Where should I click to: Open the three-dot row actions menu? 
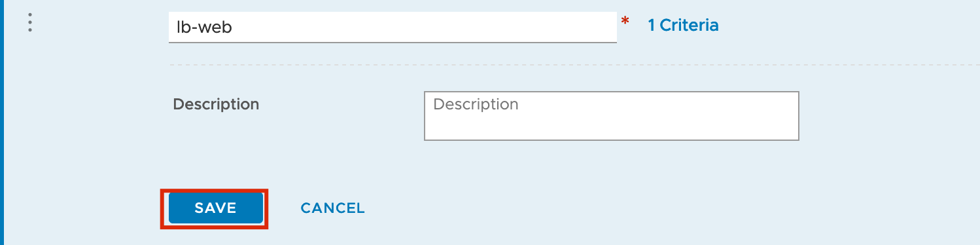(30, 23)
